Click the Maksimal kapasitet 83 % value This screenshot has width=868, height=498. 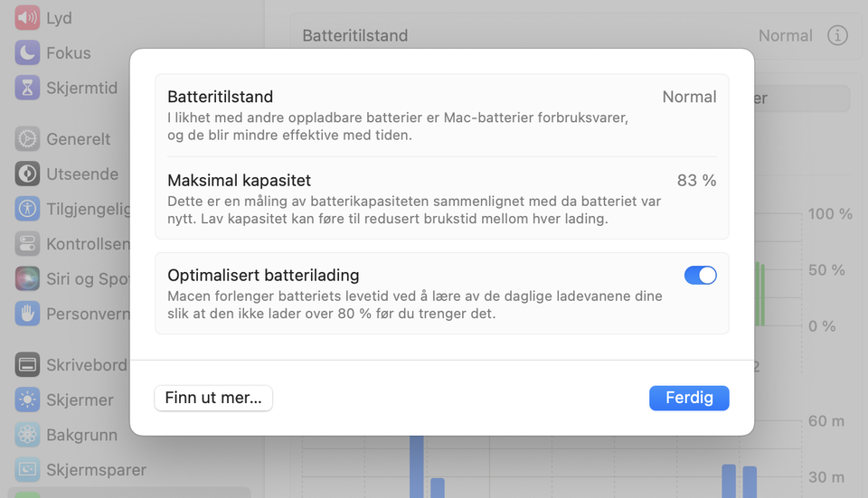tap(696, 181)
